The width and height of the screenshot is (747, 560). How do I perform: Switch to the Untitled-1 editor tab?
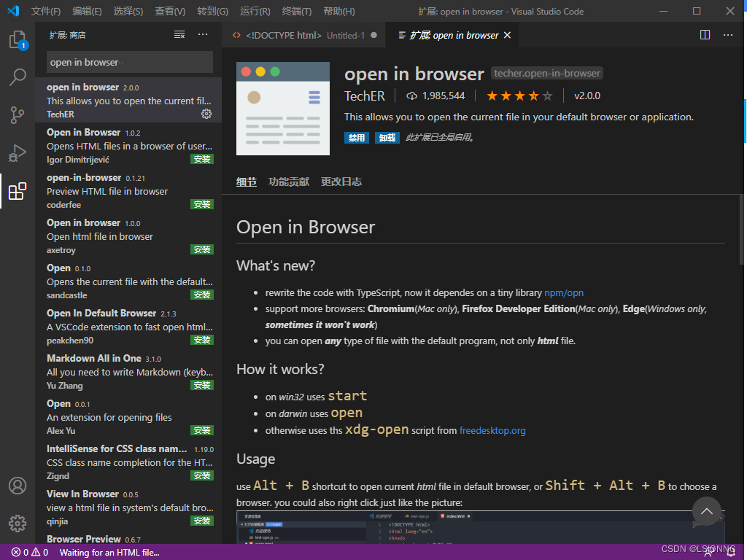303,35
